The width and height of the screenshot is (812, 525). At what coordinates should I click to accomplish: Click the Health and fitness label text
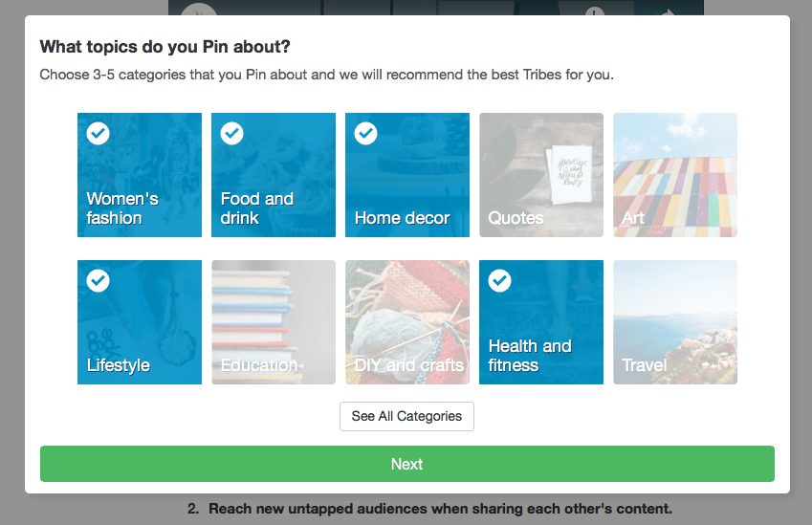[530, 356]
